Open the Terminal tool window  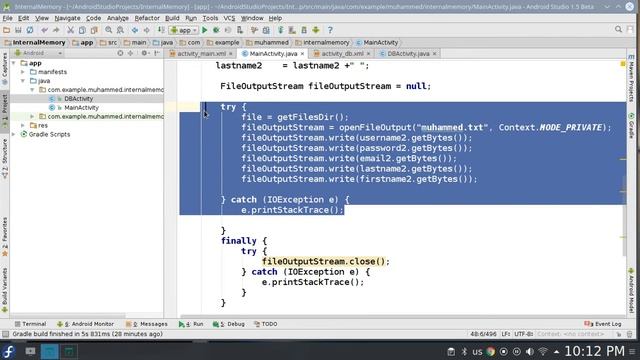[x=30, y=324]
